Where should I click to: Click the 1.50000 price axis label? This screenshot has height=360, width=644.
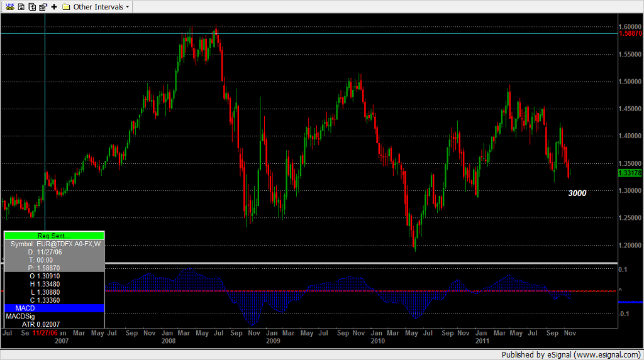pyautogui.click(x=630, y=82)
